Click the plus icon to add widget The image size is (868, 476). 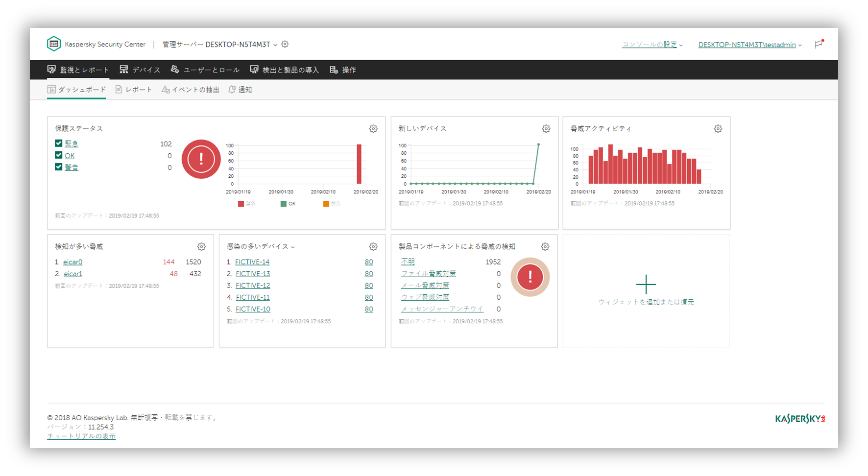pyautogui.click(x=646, y=285)
